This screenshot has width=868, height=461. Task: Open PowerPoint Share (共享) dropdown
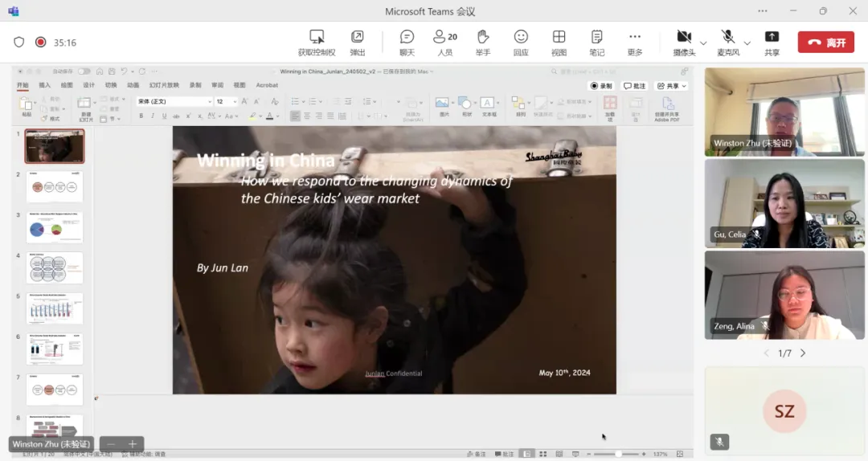pyautogui.click(x=671, y=86)
